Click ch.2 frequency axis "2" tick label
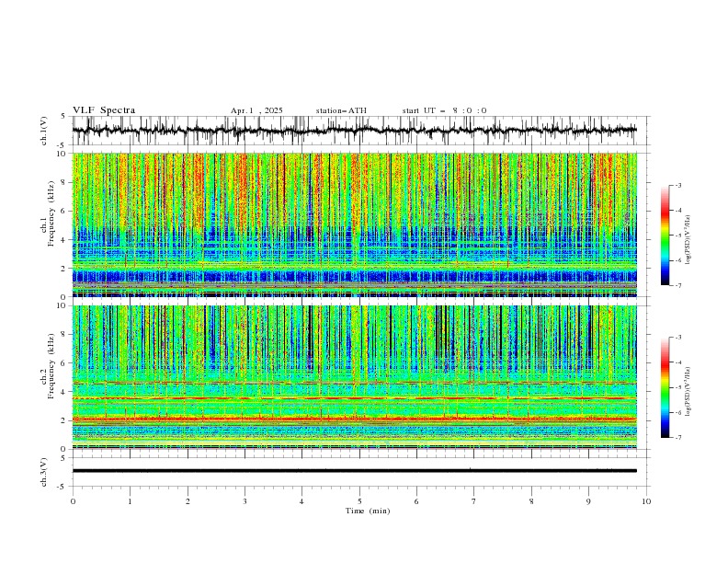Viewport: 728px width, 563px height. click(x=65, y=420)
